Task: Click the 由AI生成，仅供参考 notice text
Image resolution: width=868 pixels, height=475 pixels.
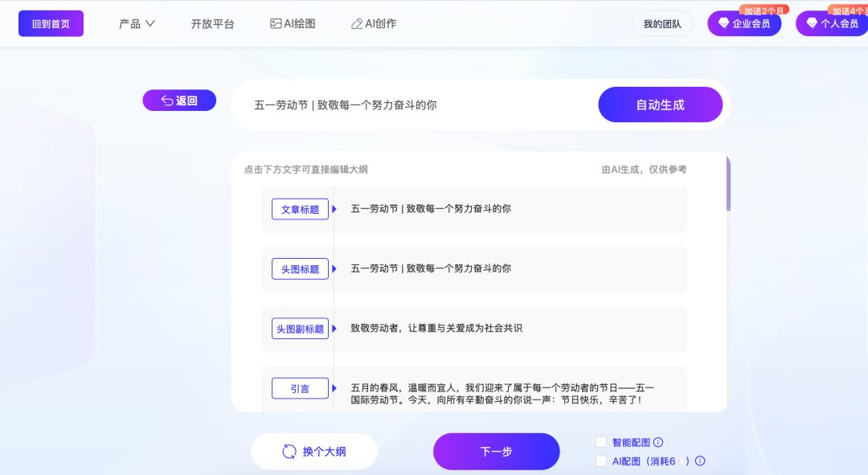Action: (x=644, y=170)
